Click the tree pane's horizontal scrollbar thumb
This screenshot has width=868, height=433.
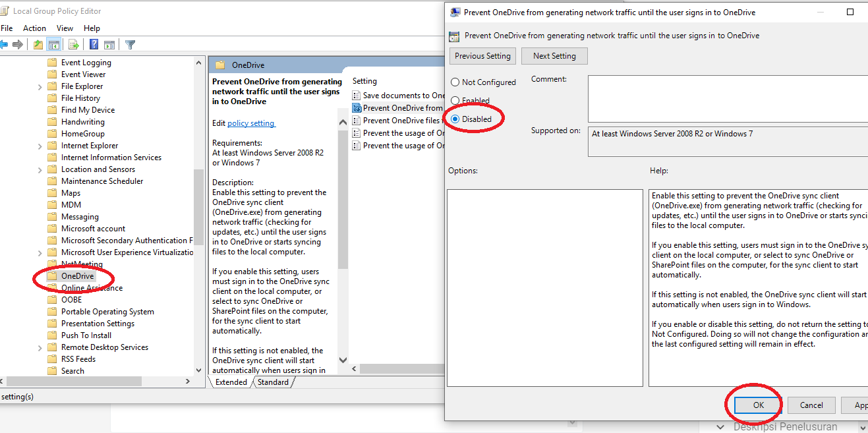(x=73, y=382)
